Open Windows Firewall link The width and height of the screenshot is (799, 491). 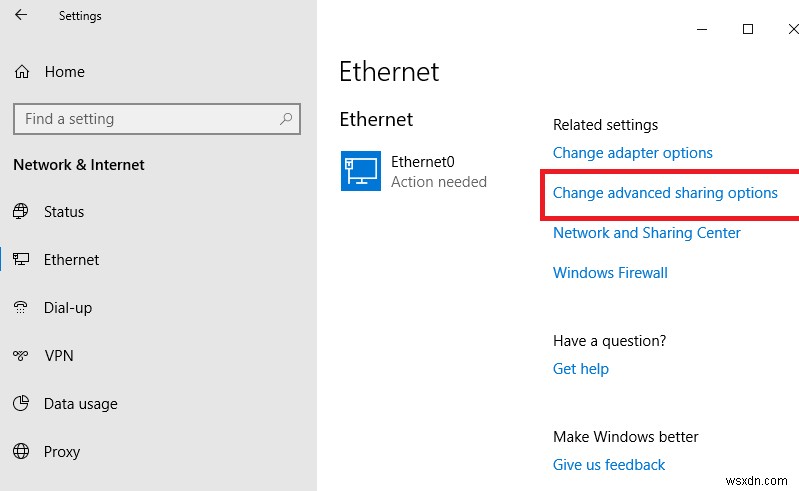click(x=610, y=272)
